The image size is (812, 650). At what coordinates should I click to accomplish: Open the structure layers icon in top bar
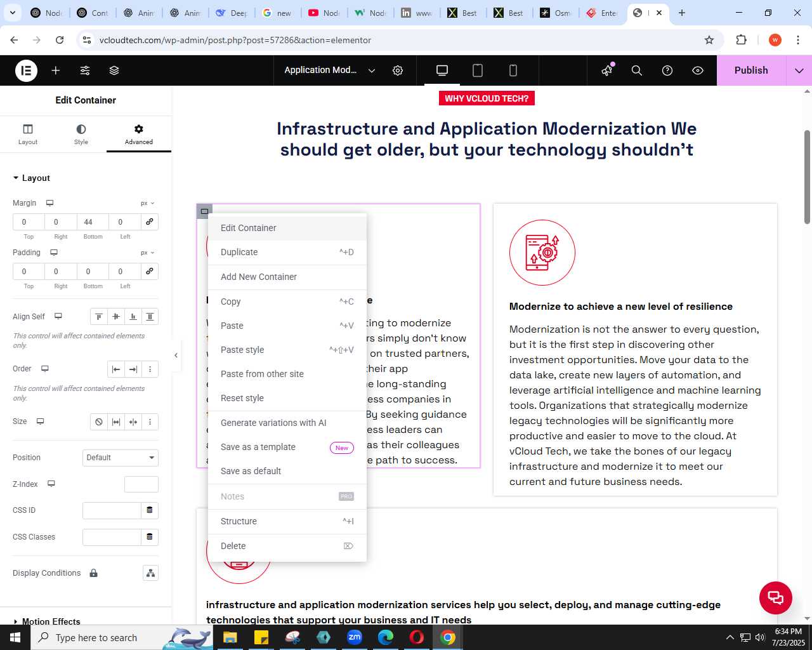point(114,70)
